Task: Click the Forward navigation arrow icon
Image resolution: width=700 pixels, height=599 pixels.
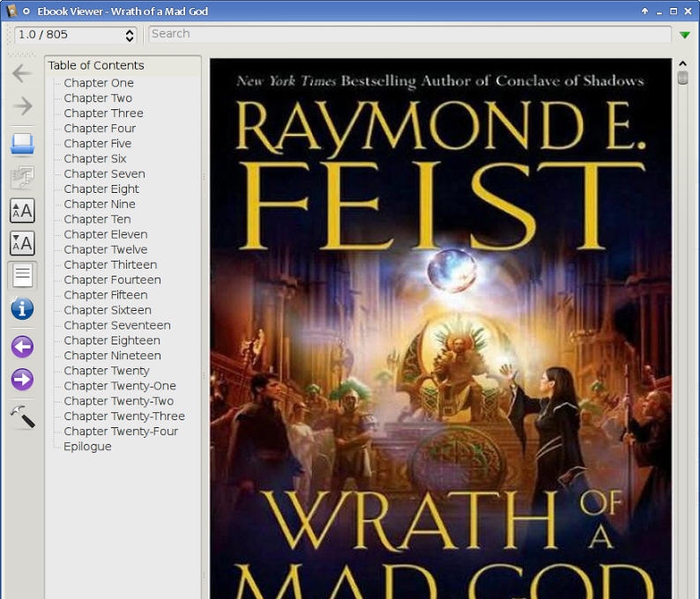Action: tap(22, 107)
